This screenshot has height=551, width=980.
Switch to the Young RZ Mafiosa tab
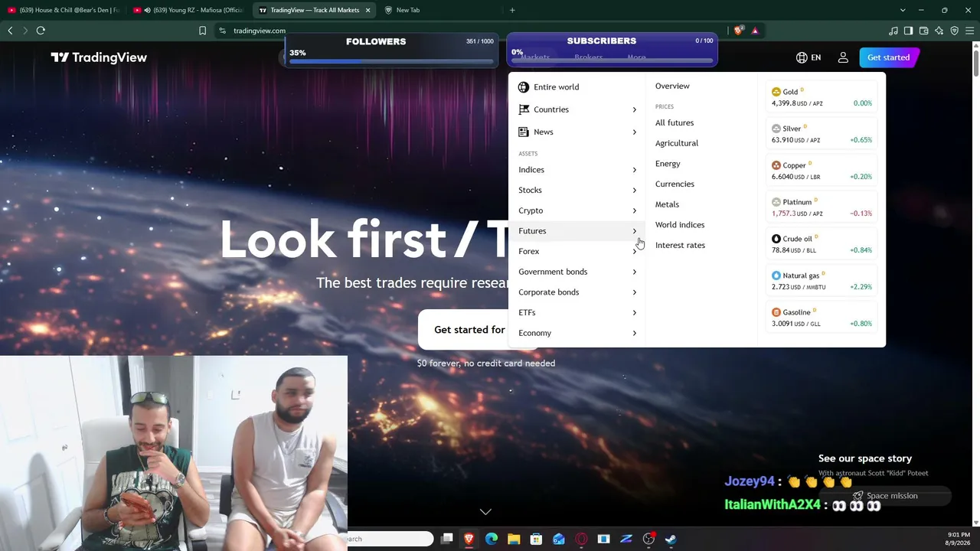point(190,10)
